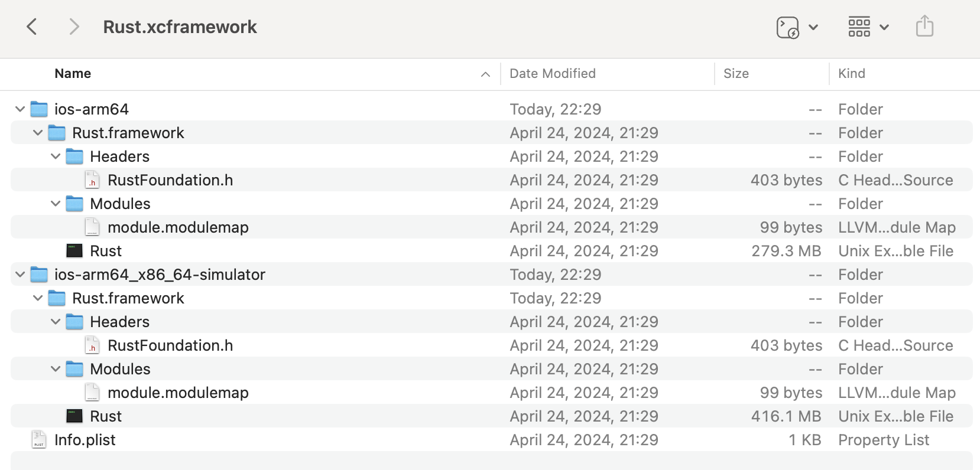Sort by the Name column header
Viewport: 980px width, 470px height.
click(73, 74)
